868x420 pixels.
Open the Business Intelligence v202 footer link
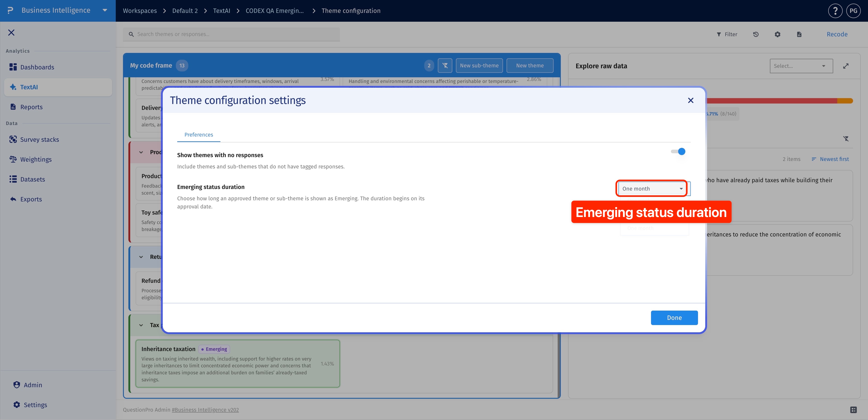click(205, 410)
